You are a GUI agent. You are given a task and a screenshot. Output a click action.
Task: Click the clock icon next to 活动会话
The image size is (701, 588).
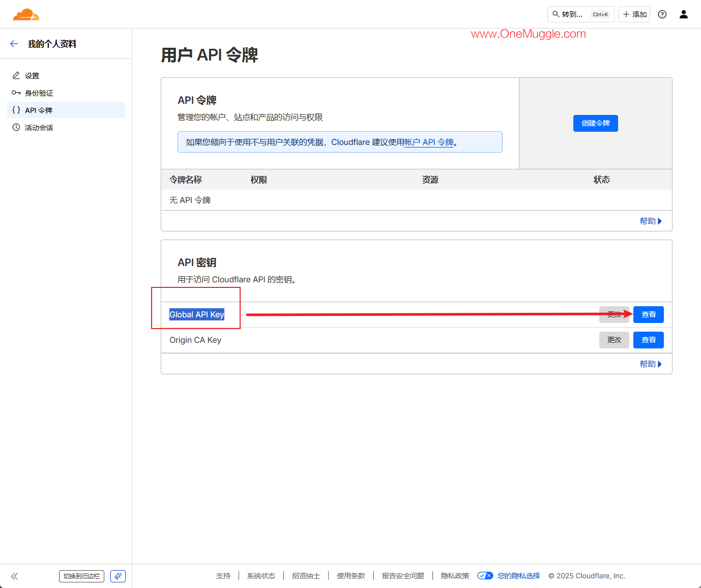(x=16, y=127)
